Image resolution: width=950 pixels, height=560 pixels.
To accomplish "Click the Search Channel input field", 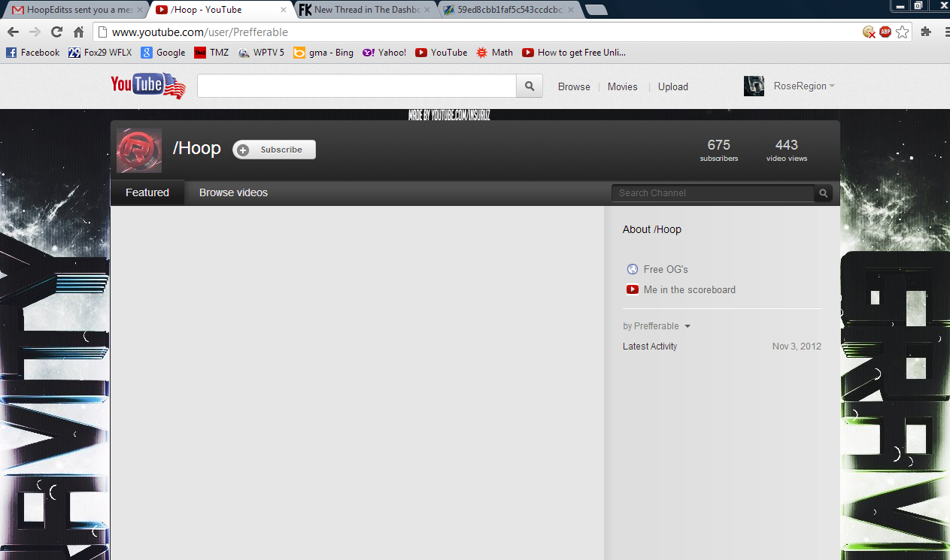I will pyautogui.click(x=713, y=193).
